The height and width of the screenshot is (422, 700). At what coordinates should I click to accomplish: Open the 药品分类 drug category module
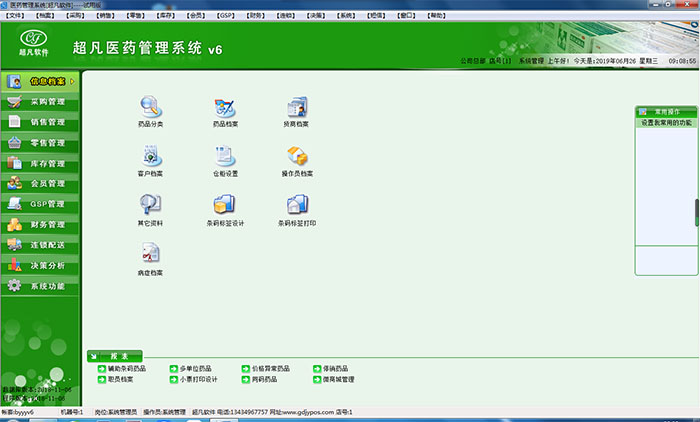point(150,112)
